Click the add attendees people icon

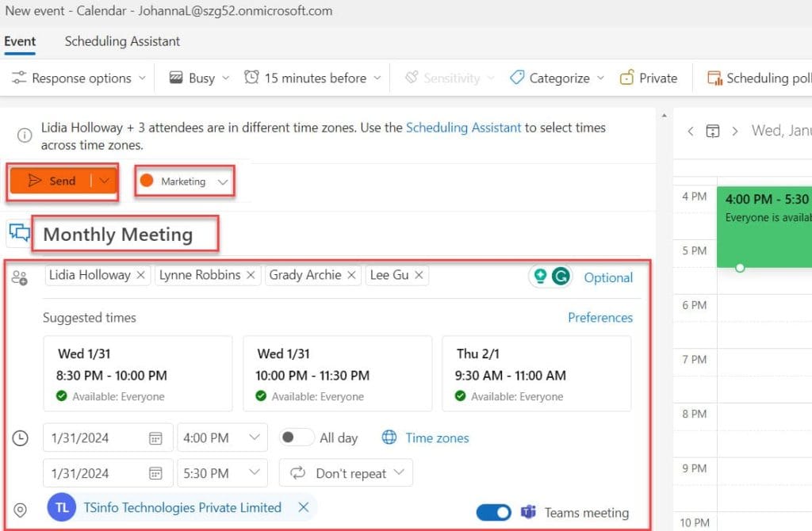[20, 278]
